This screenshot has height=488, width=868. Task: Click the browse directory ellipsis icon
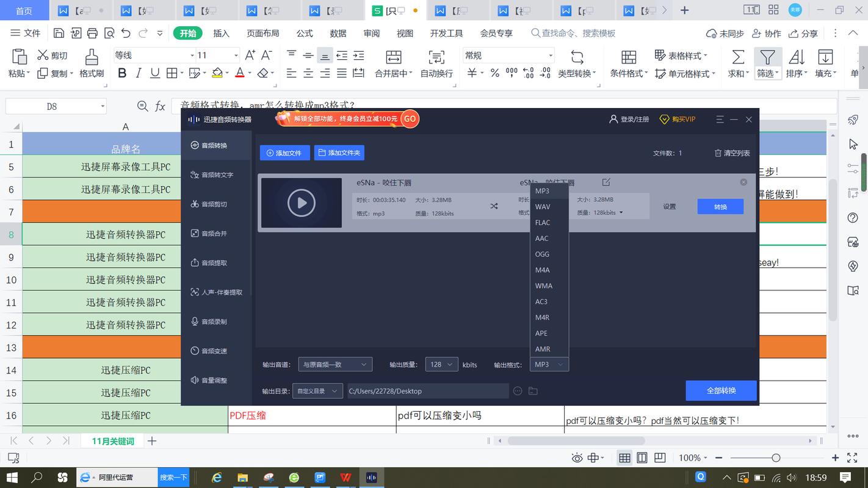(518, 391)
